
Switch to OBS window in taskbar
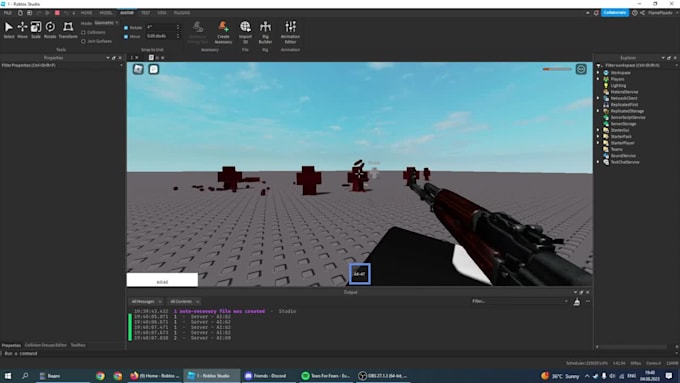tap(383, 376)
